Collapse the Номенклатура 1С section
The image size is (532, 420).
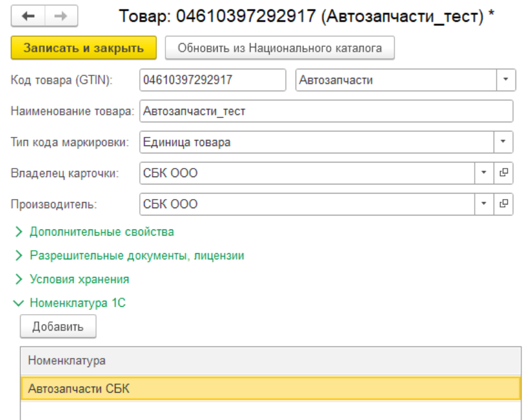77,303
